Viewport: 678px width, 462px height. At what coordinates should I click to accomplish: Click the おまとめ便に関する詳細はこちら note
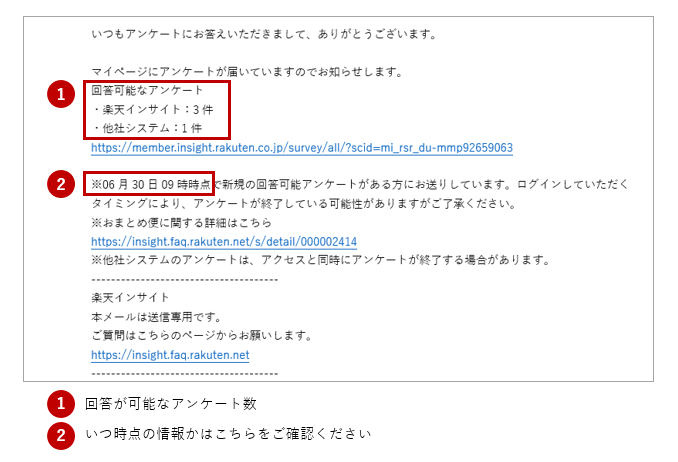(181, 223)
